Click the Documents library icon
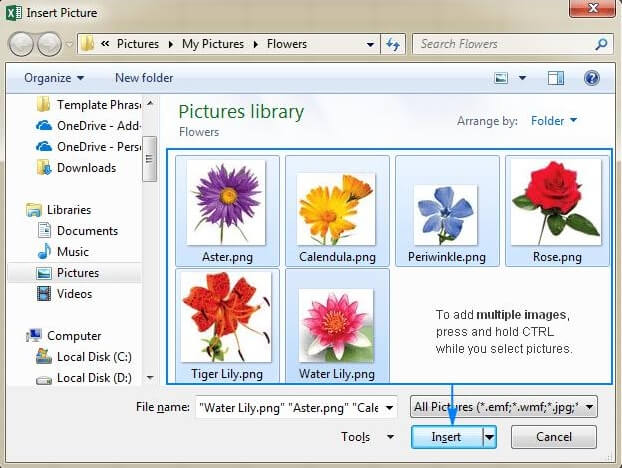The image size is (622, 468). (44, 230)
